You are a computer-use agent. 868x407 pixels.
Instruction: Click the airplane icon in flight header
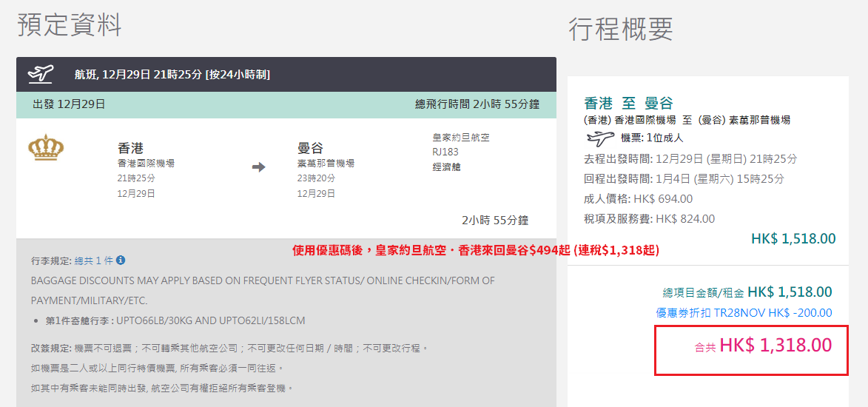point(40,74)
